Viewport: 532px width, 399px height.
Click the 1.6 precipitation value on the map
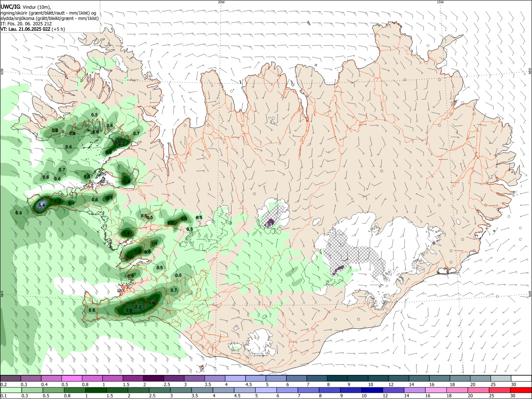pyautogui.click(x=152, y=303)
